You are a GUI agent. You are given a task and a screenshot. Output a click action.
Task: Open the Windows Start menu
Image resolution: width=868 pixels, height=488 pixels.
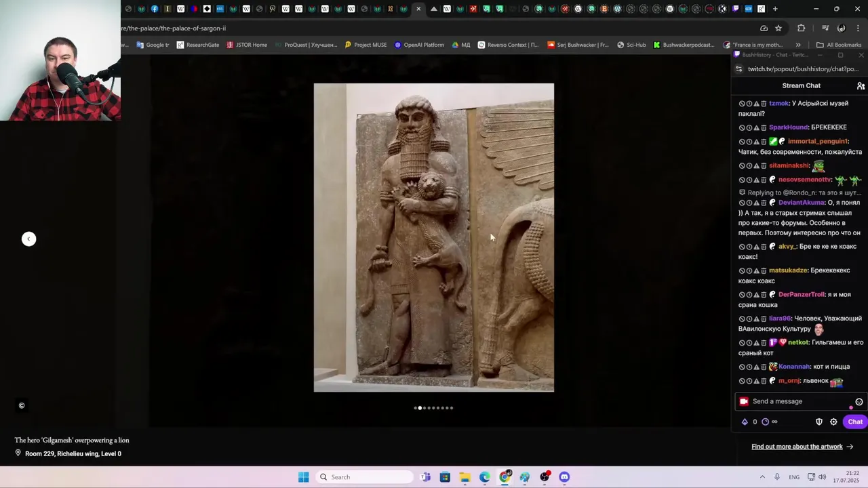tap(304, 477)
